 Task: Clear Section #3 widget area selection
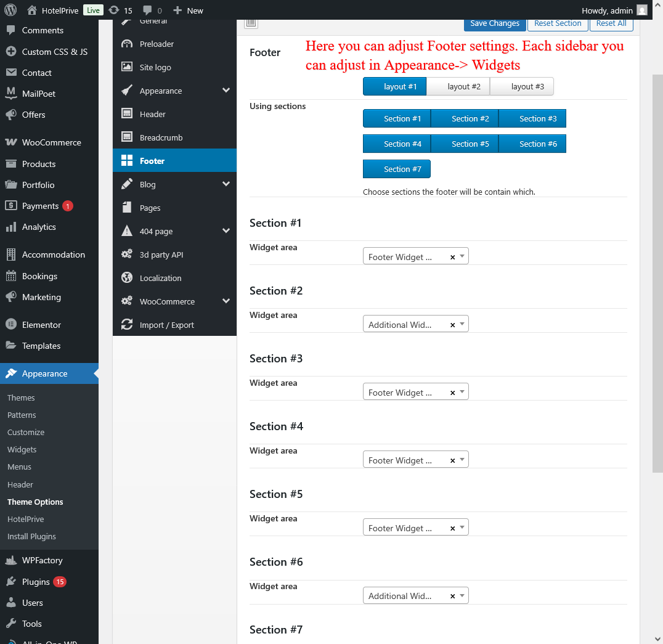click(x=452, y=393)
